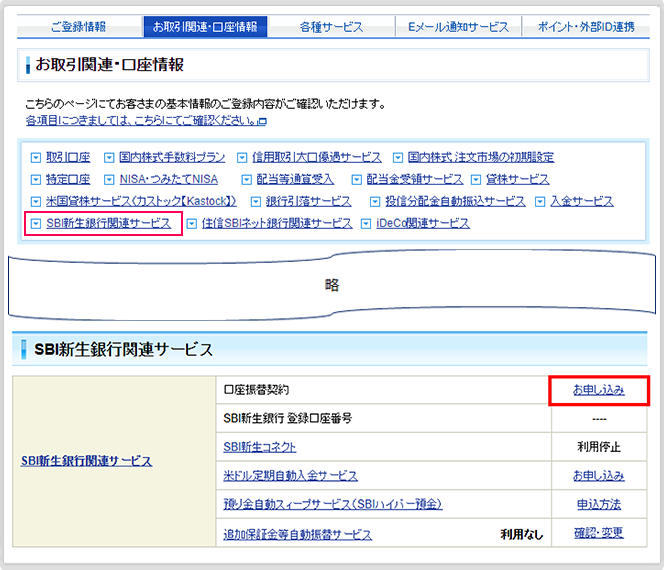Switch to the ご登録情報 tab

pos(78,27)
